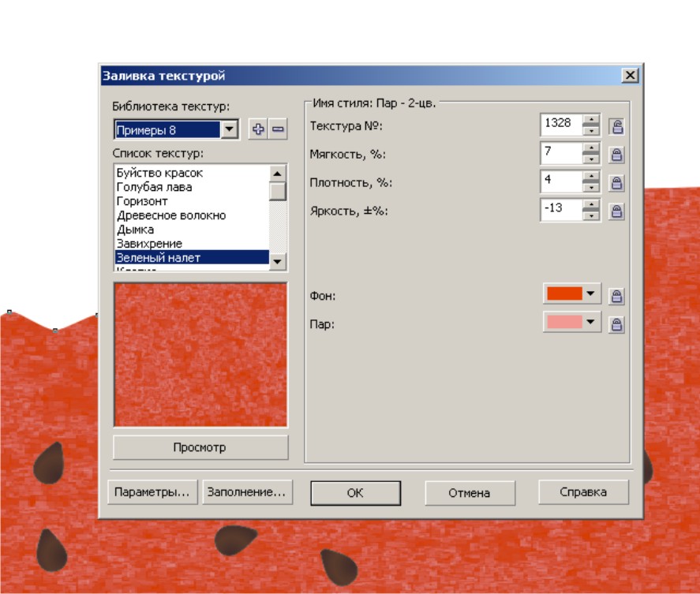
Task: Toggle lock icon next to Пар color
Action: pos(617,323)
